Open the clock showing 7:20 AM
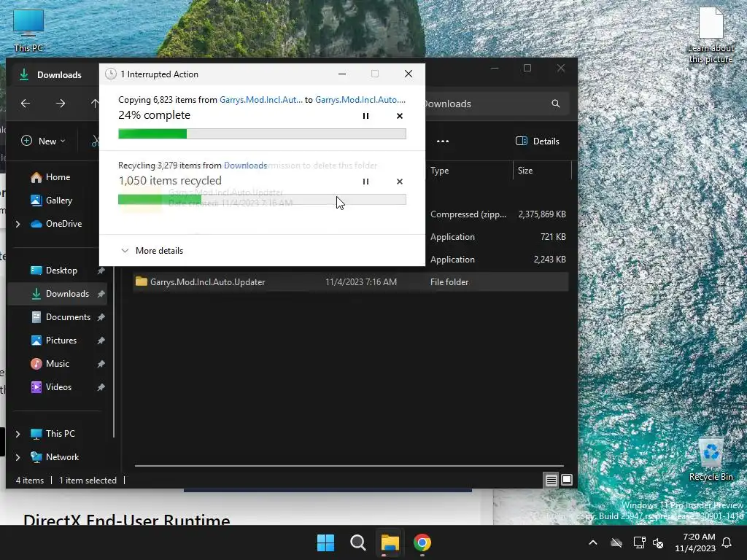The image size is (747, 560). point(695,542)
